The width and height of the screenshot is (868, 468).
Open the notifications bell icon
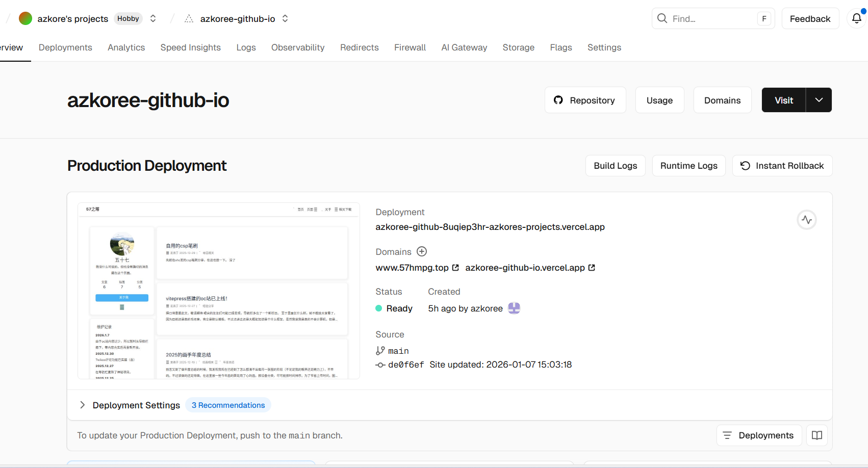pos(857,19)
